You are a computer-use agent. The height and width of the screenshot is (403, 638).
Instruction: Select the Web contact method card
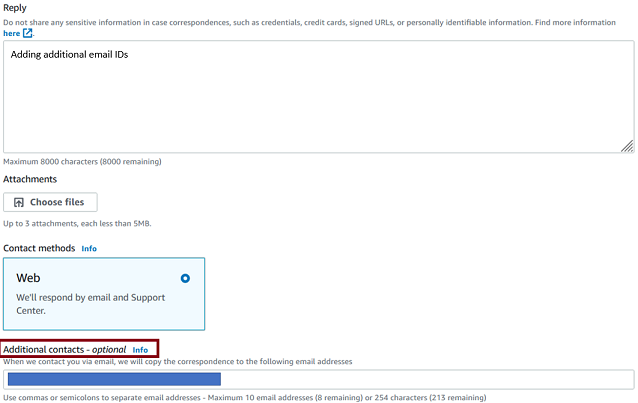(x=104, y=294)
